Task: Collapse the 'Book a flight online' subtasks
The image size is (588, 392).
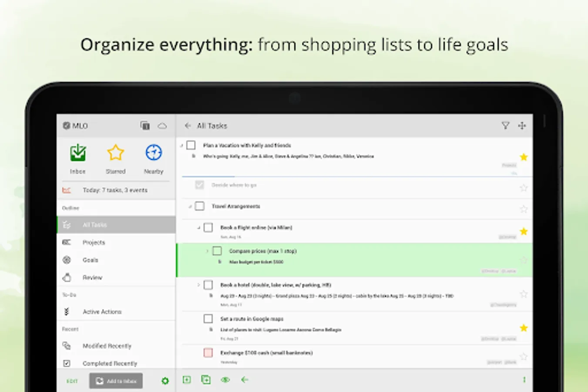Action: [x=198, y=228]
